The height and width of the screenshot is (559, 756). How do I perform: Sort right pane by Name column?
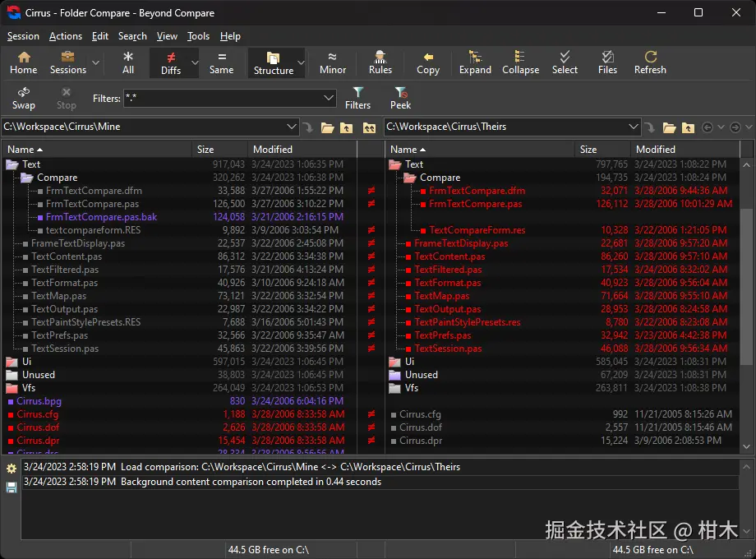480,150
